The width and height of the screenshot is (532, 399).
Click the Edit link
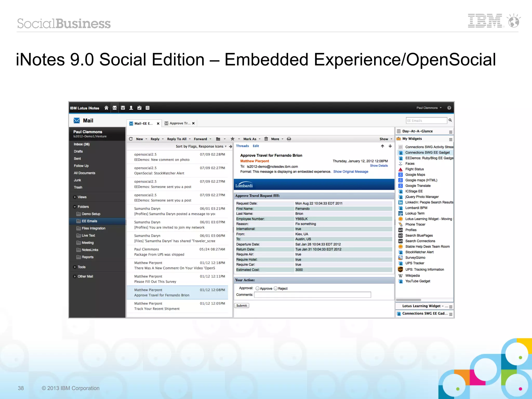point(256,146)
